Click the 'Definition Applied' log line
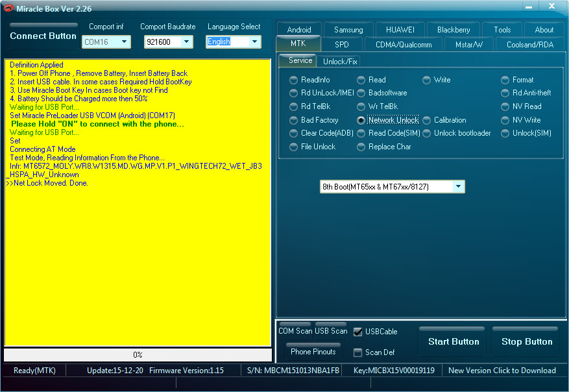 pyautogui.click(x=36, y=65)
